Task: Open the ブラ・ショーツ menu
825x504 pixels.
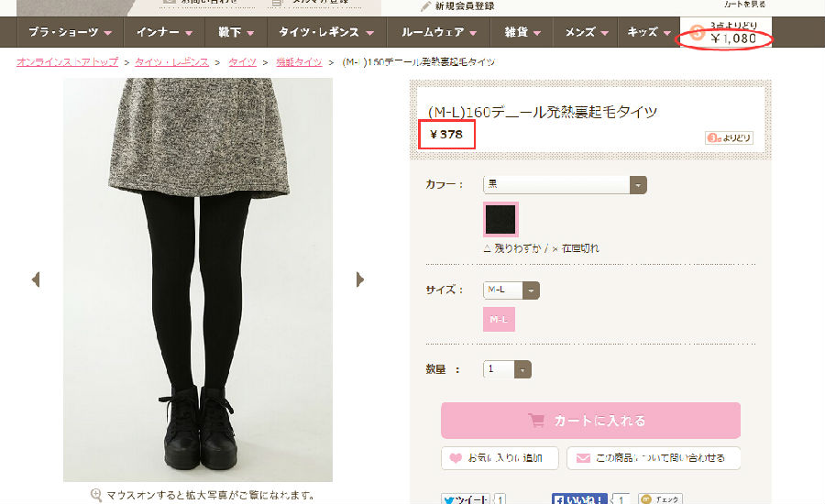Action: 70,32
